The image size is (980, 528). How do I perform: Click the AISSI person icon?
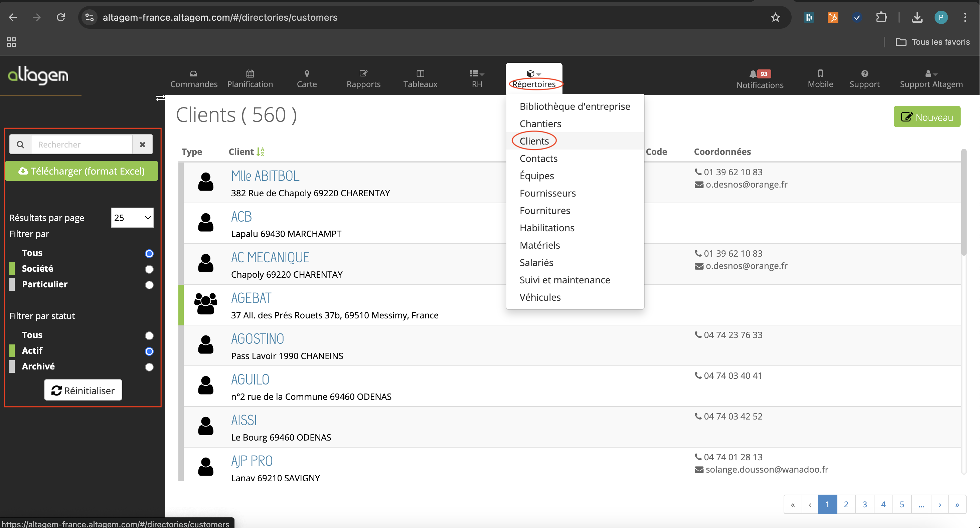(x=205, y=426)
